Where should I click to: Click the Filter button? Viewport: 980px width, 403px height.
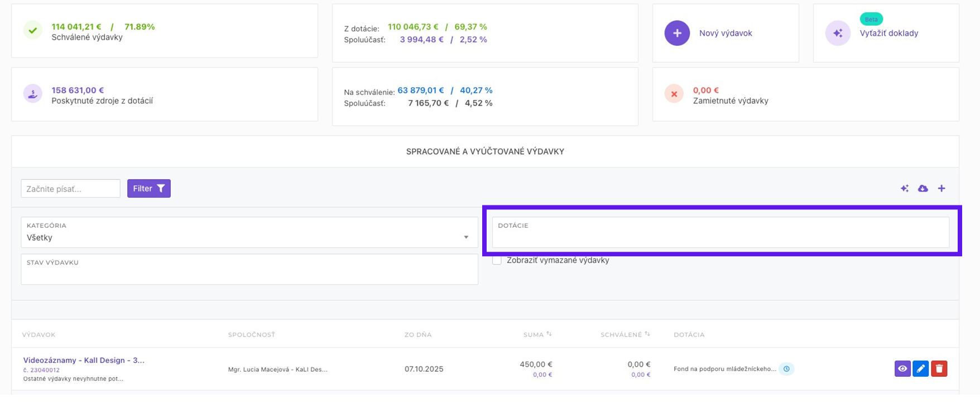(x=148, y=189)
